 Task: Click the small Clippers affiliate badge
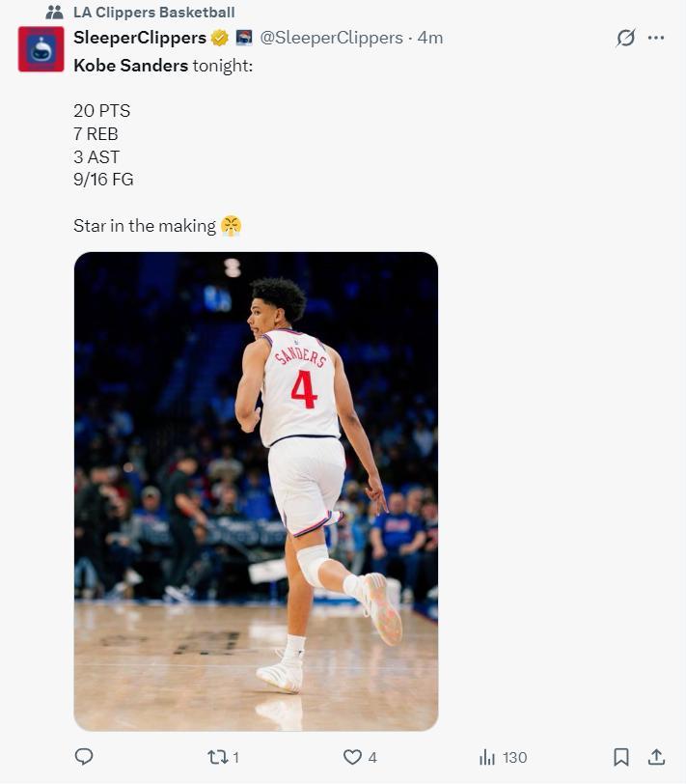click(244, 38)
